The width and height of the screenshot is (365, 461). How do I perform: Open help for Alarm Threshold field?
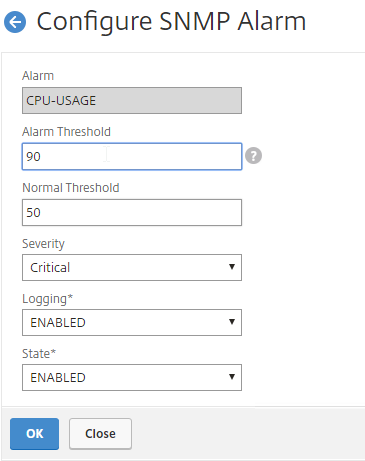point(253,156)
